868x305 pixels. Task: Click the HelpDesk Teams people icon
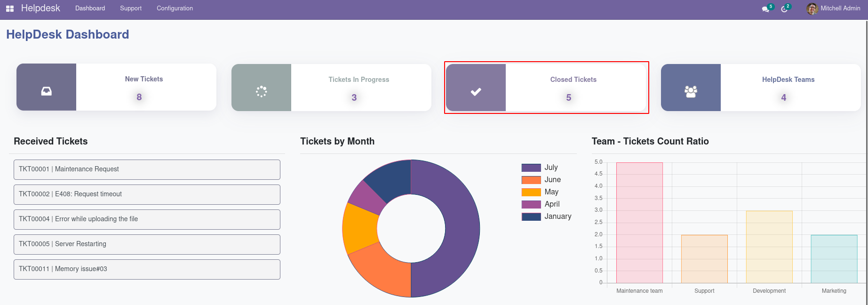(691, 91)
